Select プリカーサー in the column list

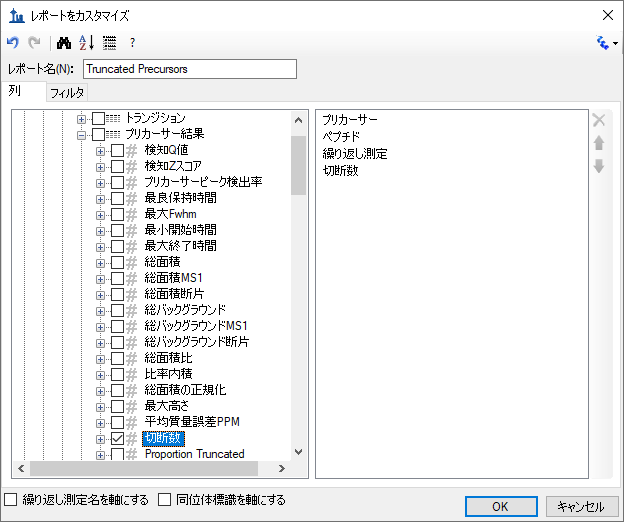[350, 119]
